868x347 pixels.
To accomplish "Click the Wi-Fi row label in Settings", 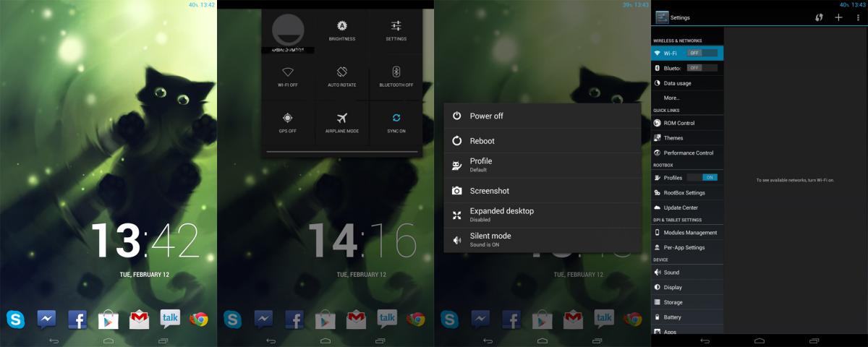I will click(x=671, y=53).
